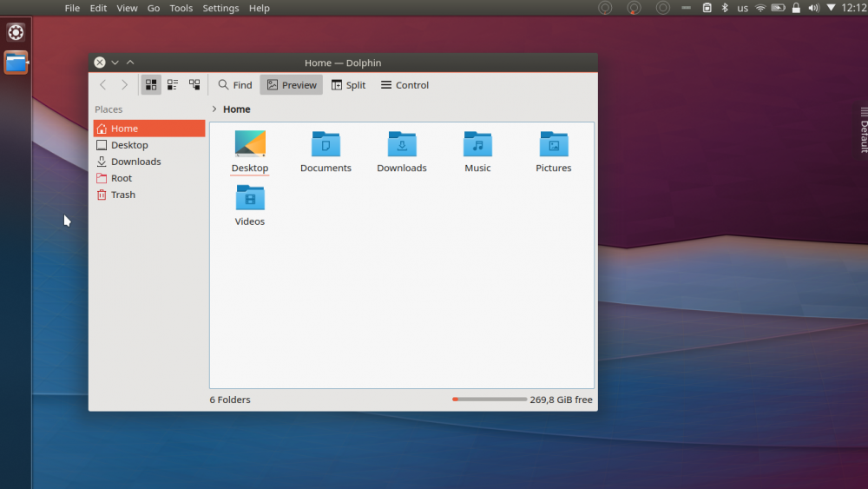Expand the tray triangle next to clock
The image size is (868, 489).
click(831, 8)
